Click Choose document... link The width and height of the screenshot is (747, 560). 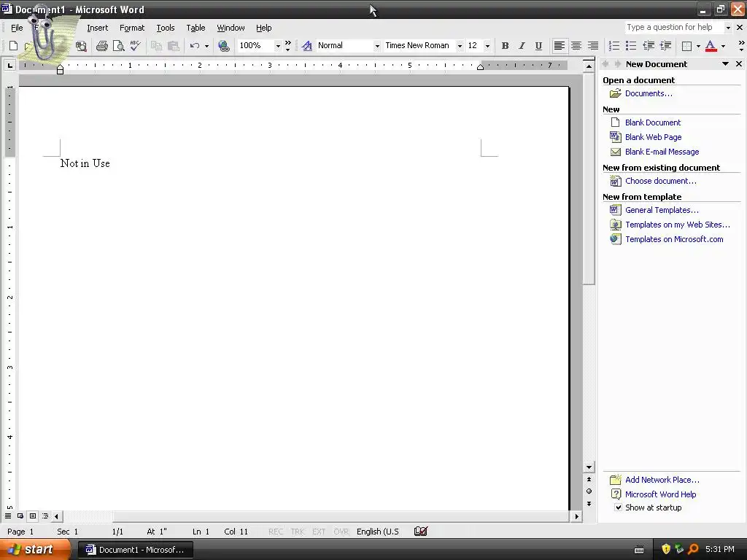coord(660,181)
